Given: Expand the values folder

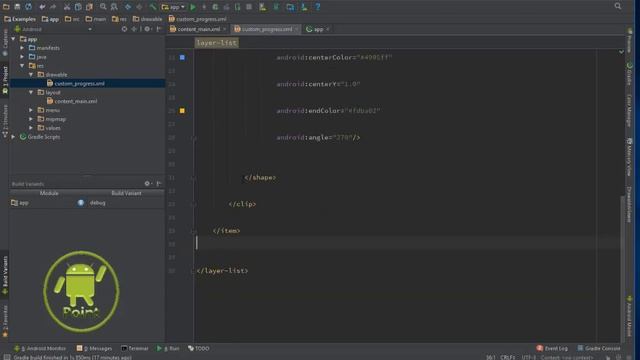Looking at the screenshot, I should (x=31, y=128).
